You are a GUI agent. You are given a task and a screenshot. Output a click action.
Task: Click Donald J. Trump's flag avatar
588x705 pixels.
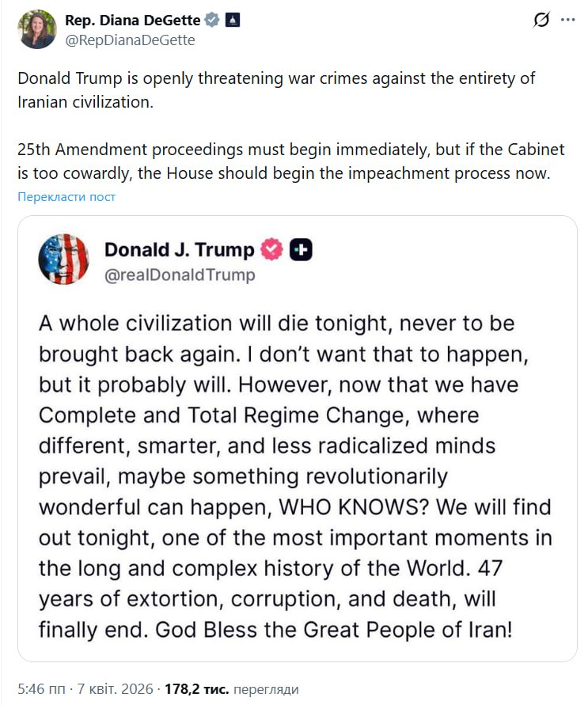pyautogui.click(x=63, y=260)
